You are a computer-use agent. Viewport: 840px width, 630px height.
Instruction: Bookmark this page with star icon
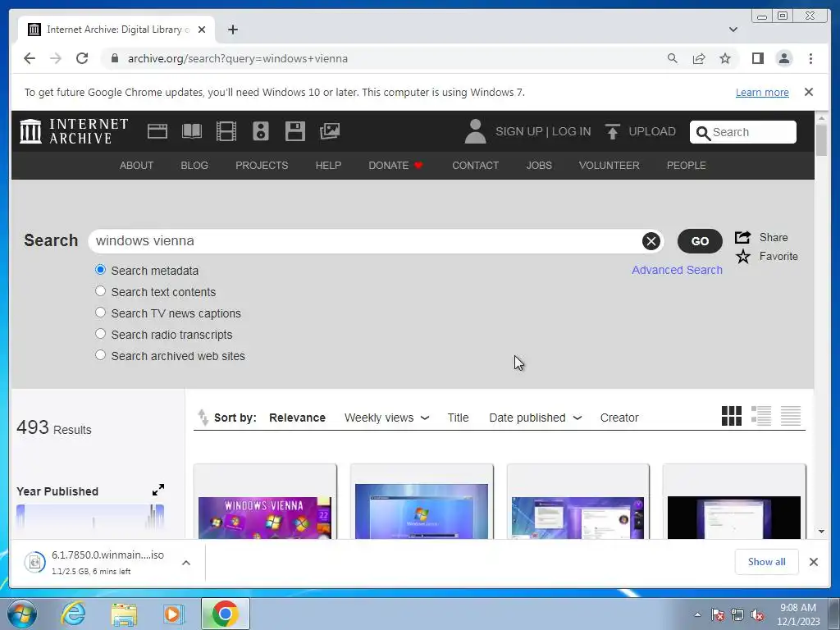[x=725, y=58]
